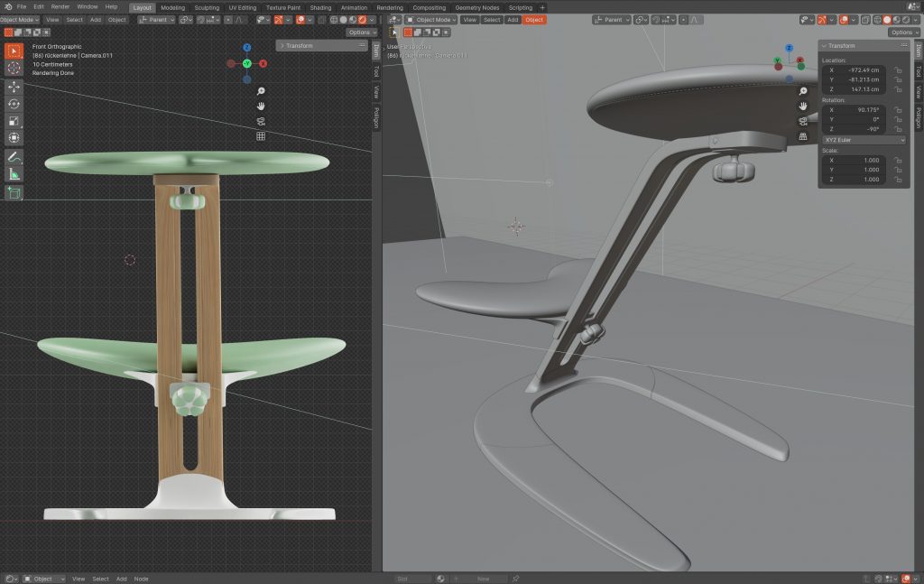Select the Move tool in left toolbar

click(14, 87)
